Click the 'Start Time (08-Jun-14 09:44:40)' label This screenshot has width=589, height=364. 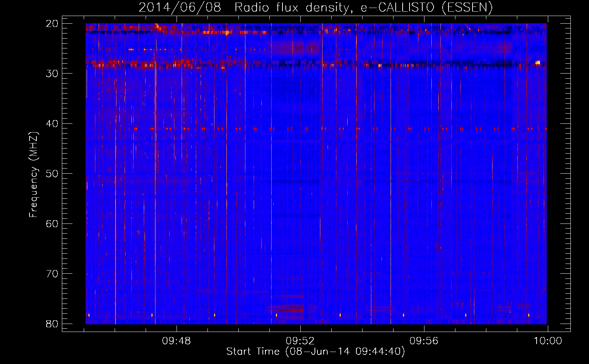[x=316, y=352]
